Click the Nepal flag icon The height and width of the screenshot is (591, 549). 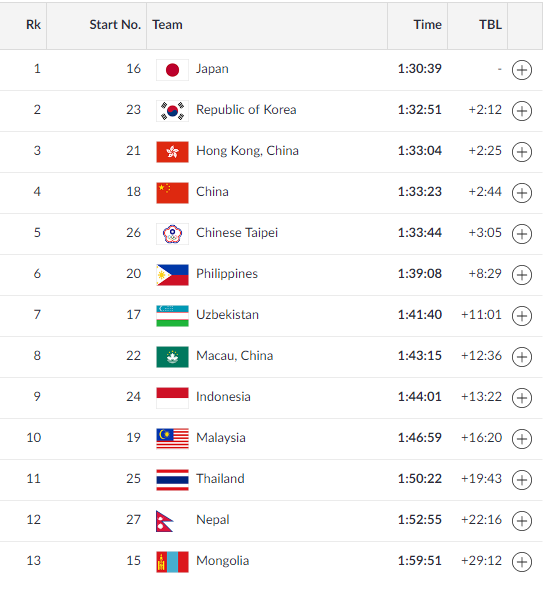[165, 521]
